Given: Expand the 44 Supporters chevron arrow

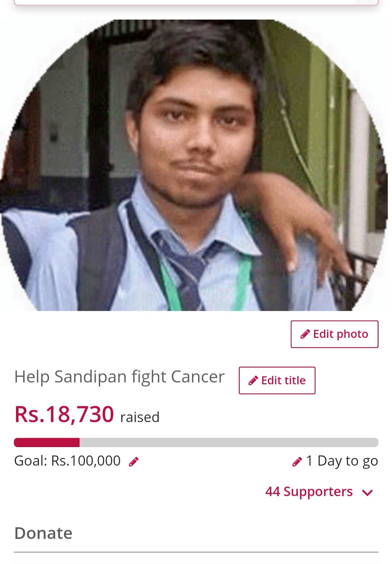Looking at the screenshot, I should click(367, 493).
